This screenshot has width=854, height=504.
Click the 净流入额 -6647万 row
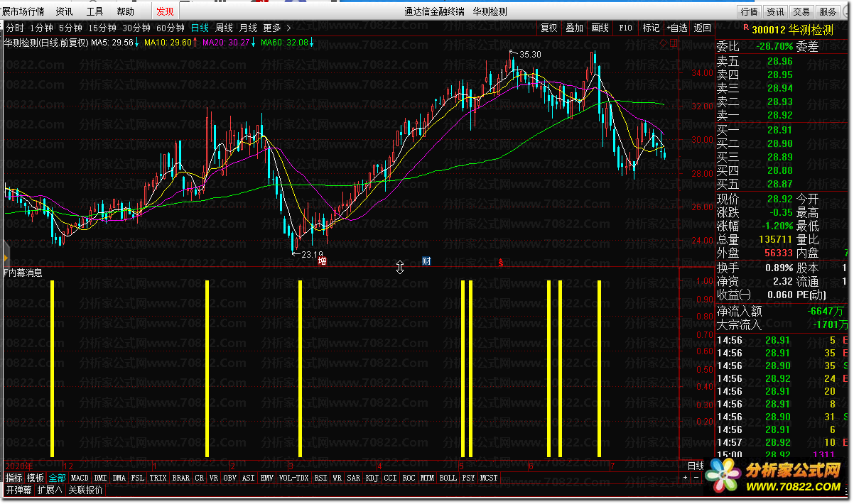782,311
